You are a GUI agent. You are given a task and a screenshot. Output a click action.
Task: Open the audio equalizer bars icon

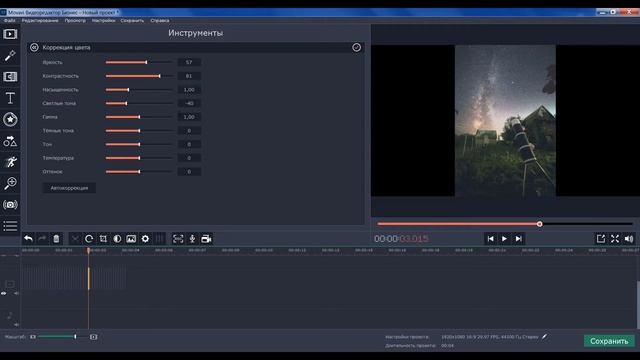point(160,239)
